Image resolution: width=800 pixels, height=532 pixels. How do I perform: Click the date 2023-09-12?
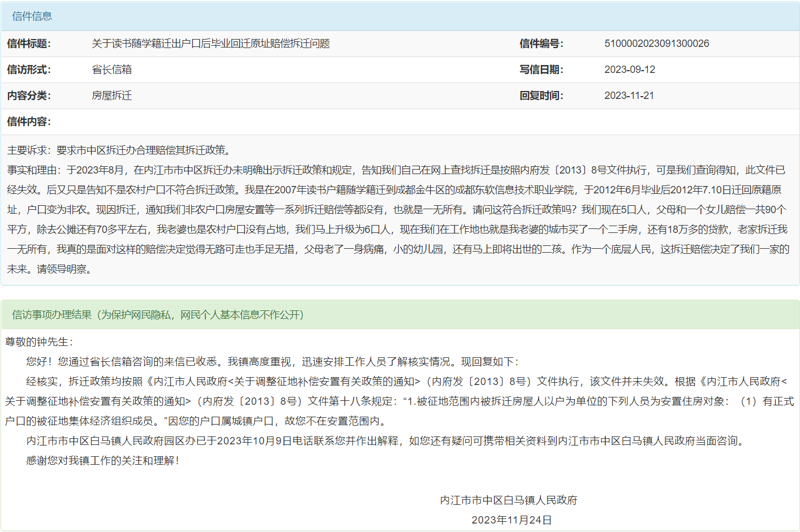coord(630,70)
